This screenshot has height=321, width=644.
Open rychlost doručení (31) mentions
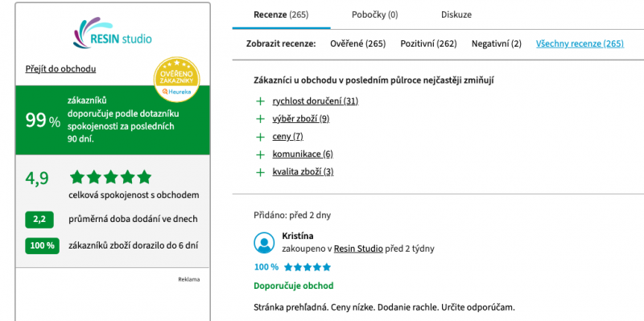click(x=315, y=101)
